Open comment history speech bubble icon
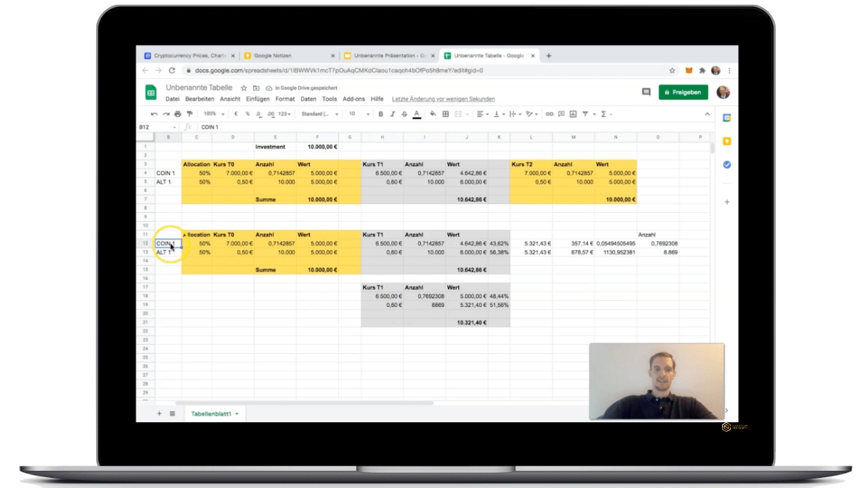The width and height of the screenshot is (868, 488). [646, 92]
